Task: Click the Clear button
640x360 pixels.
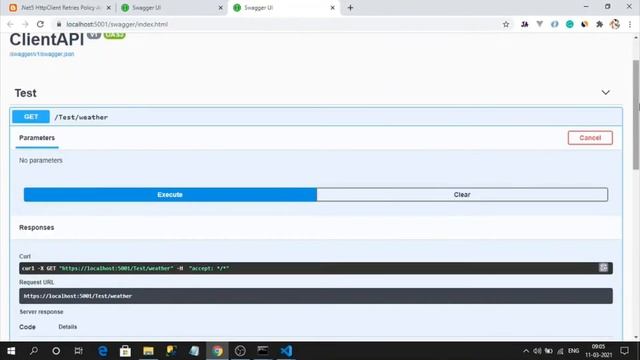Action: click(462, 195)
